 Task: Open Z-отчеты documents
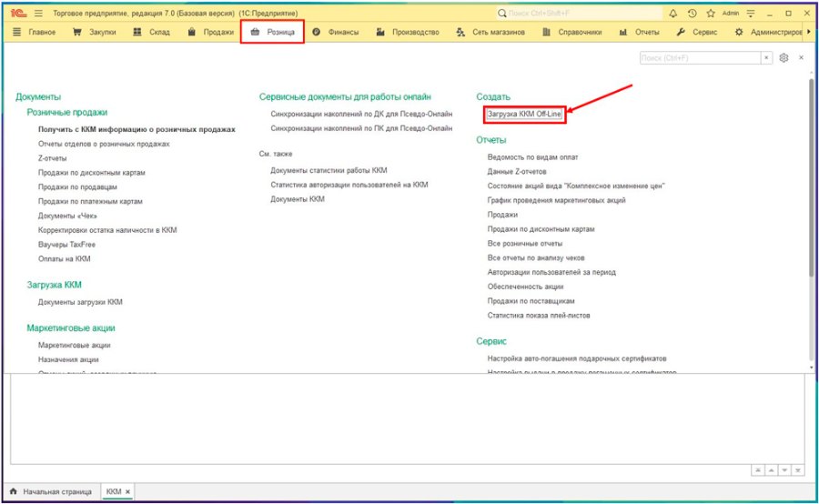click(x=52, y=158)
